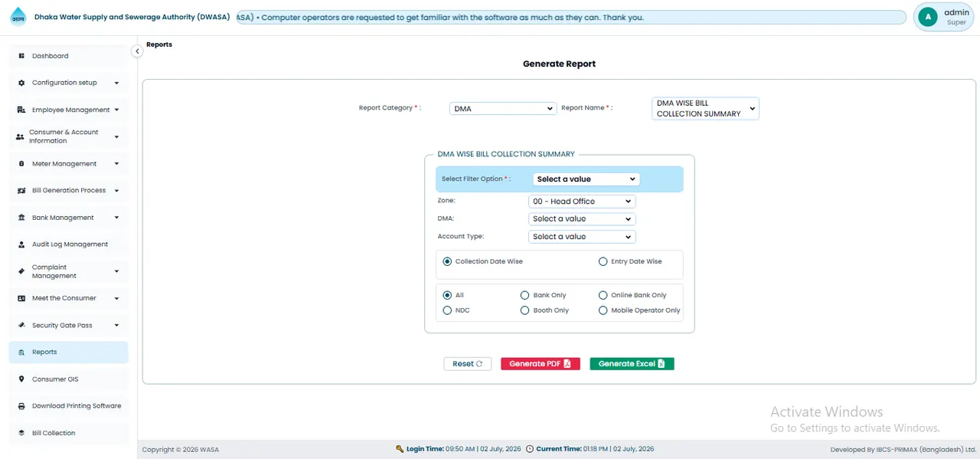This screenshot has height=459, width=980.
Task: Click the key icon beside Login Time
Action: (x=400, y=449)
